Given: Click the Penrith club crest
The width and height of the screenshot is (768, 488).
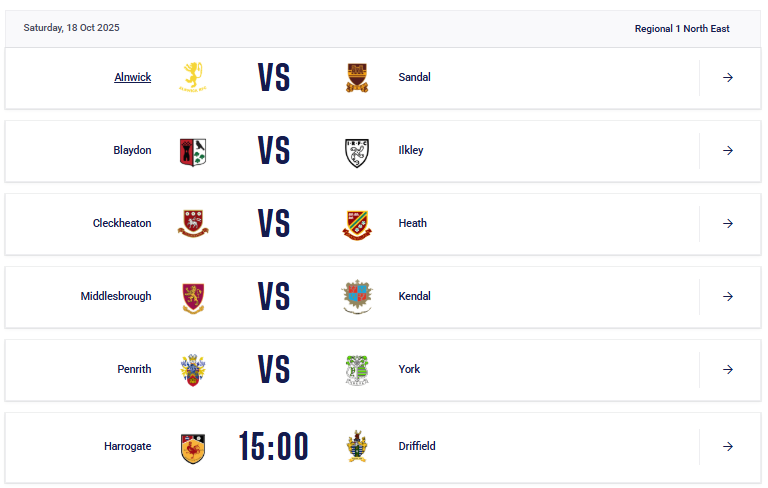Looking at the screenshot, I should click(192, 370).
